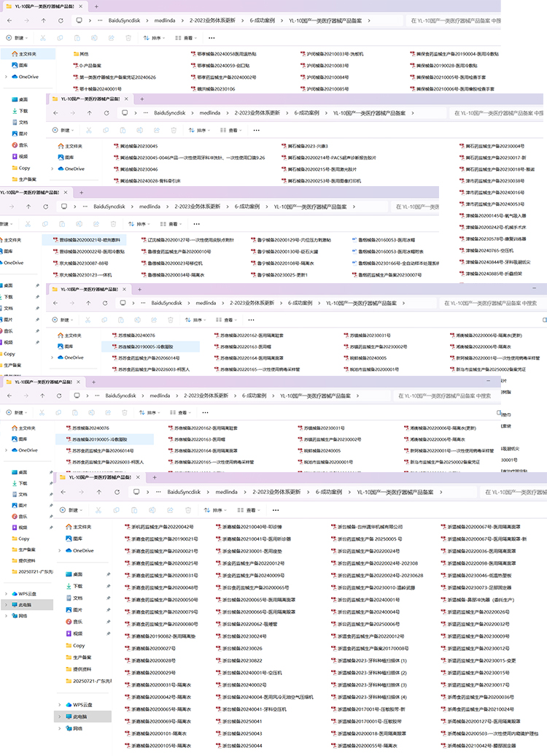
Task: Jump to 6-成功案例 breadcrumb in bottommost window
Action: (329, 493)
